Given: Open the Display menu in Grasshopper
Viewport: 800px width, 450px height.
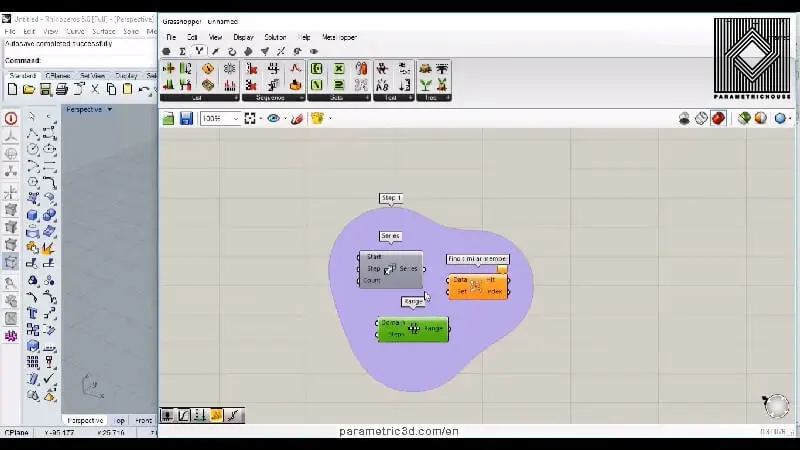Looking at the screenshot, I should tap(243, 37).
